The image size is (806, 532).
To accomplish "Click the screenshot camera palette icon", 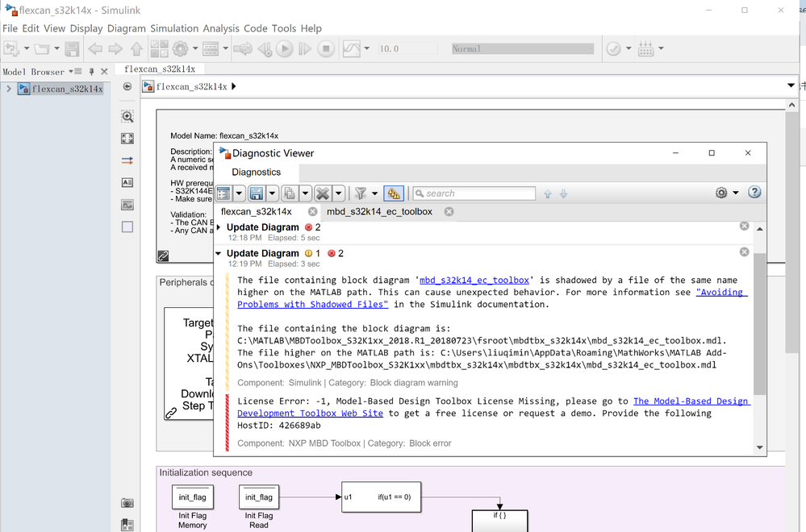I will point(127,503).
